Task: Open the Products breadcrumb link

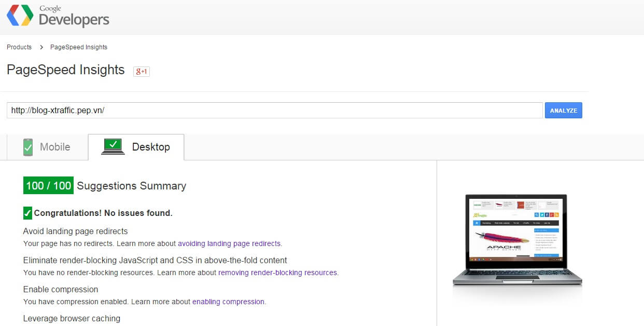Action: (19, 47)
